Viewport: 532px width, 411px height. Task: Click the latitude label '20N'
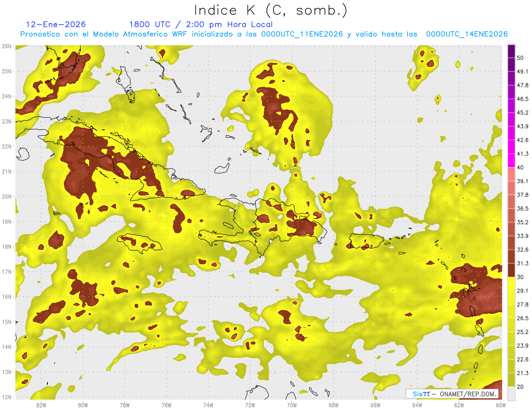(6, 196)
